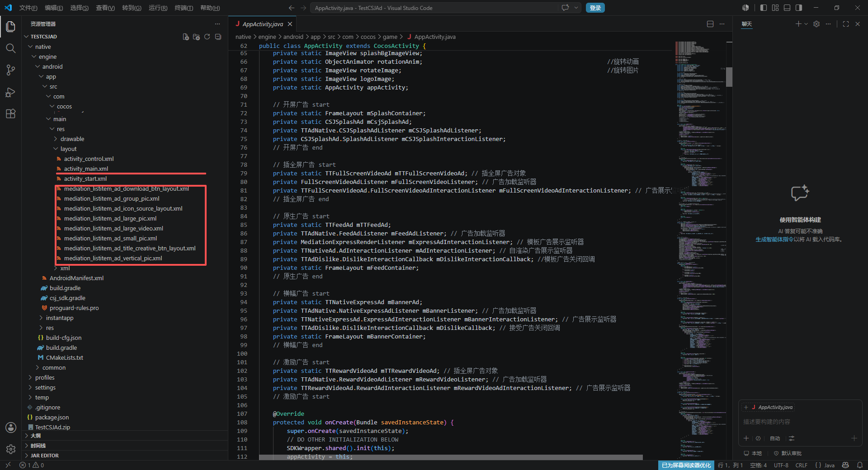Select the AppActivity.java editor tab
The height and width of the screenshot is (470, 868).
[x=263, y=24]
